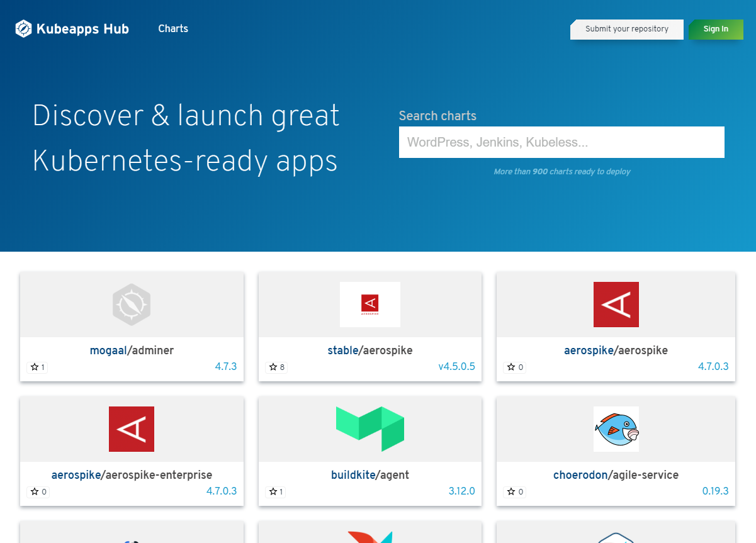The width and height of the screenshot is (756, 543).
Task: Open the buildkite/agent chart link
Action: tap(370, 475)
